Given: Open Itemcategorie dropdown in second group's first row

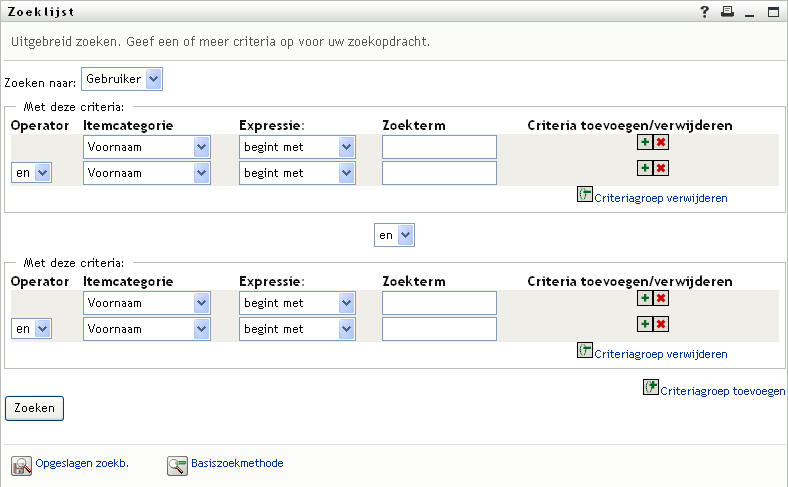Looking at the screenshot, I should [x=147, y=303].
